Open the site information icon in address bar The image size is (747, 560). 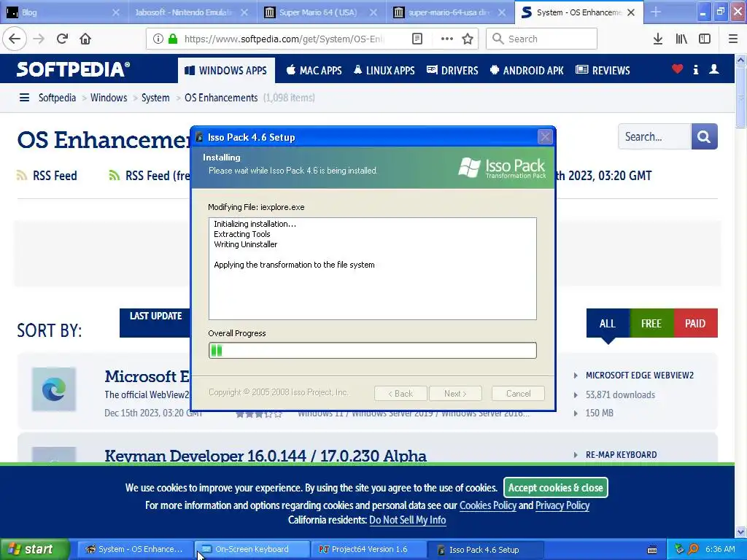coord(158,39)
